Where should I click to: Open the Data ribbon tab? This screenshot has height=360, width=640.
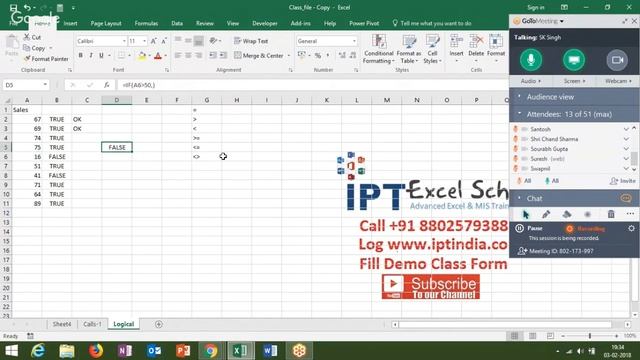click(x=177, y=23)
